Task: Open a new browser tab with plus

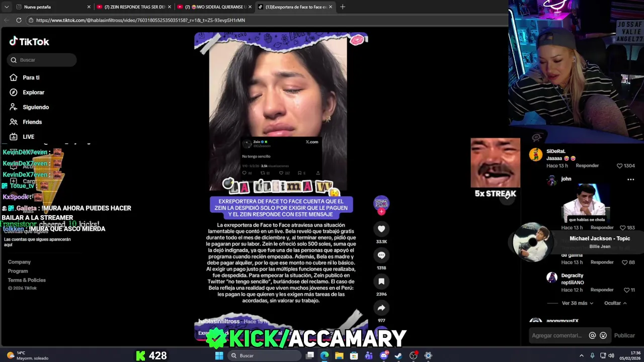Action: [343, 7]
